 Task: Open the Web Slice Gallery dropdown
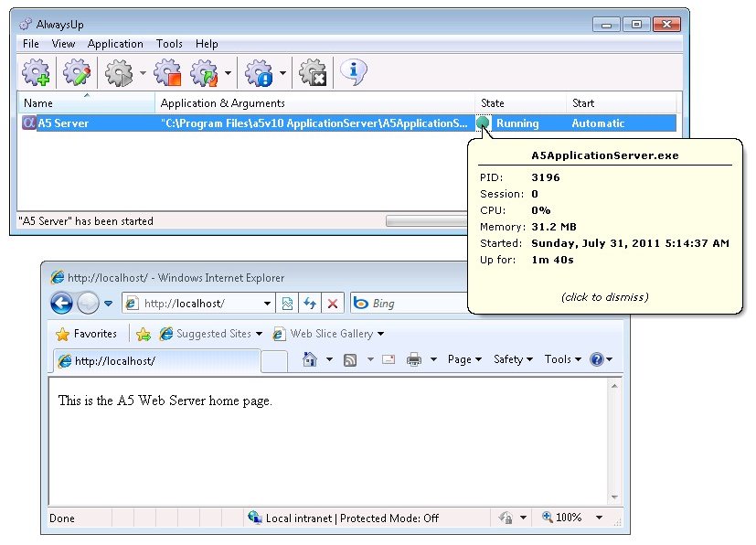381,334
